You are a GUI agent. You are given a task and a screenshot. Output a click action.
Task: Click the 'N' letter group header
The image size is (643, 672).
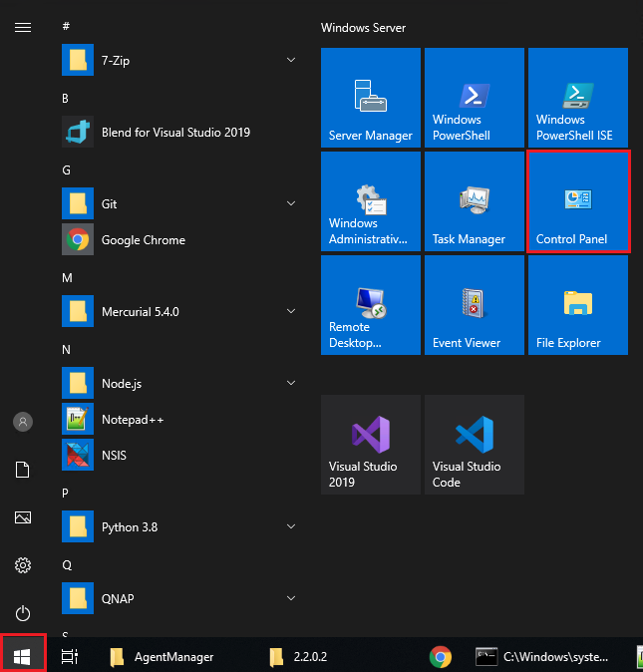pyautogui.click(x=67, y=350)
